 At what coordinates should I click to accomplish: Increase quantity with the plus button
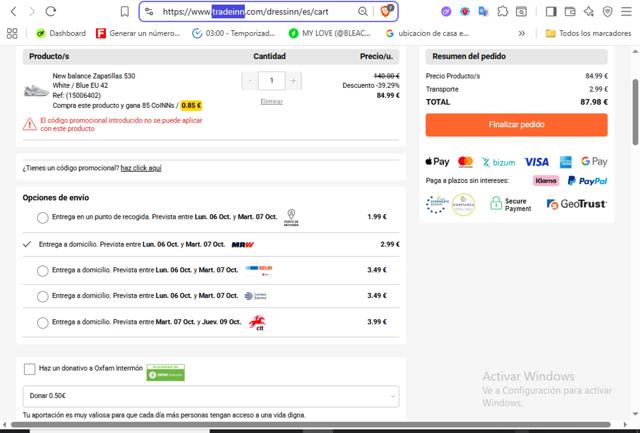pos(293,81)
